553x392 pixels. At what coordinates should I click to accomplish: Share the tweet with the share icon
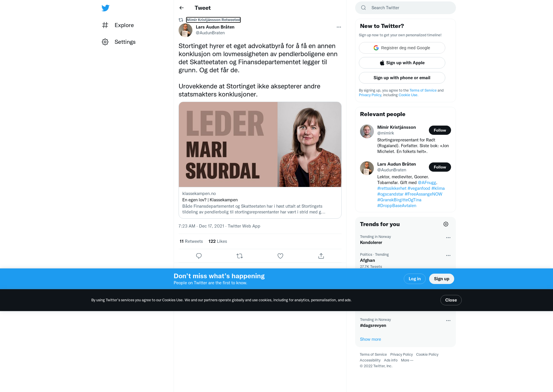click(x=321, y=256)
